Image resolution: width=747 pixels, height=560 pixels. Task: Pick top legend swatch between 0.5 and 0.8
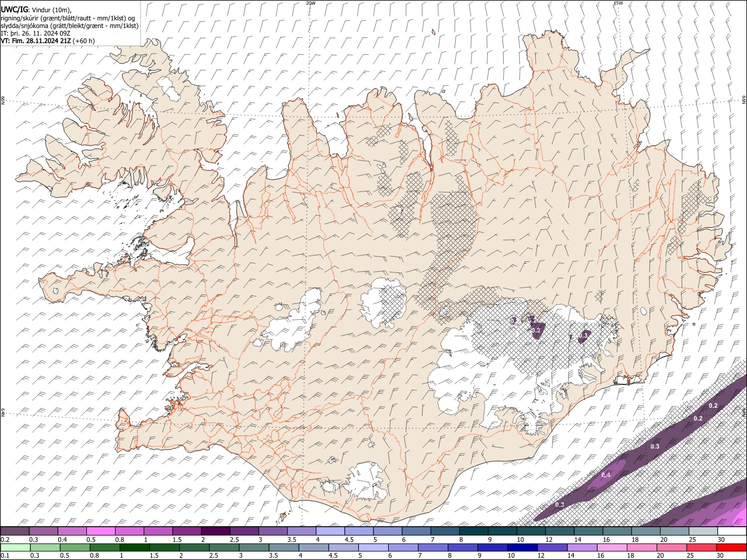(100, 531)
